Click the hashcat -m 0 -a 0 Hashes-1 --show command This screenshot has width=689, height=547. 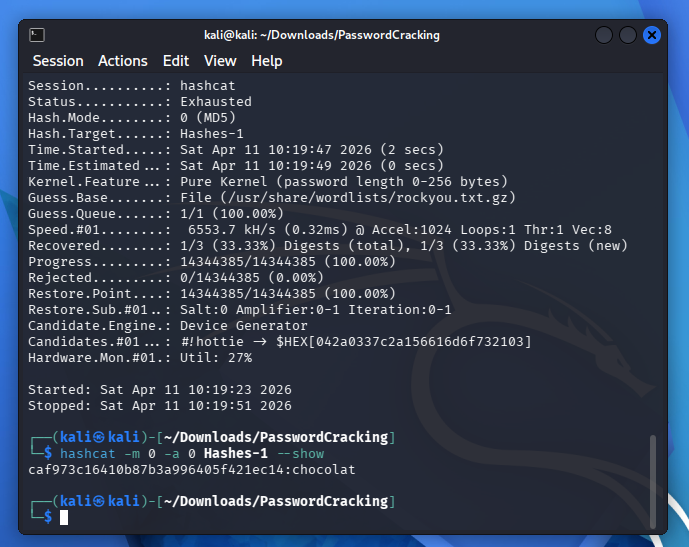(x=192, y=453)
